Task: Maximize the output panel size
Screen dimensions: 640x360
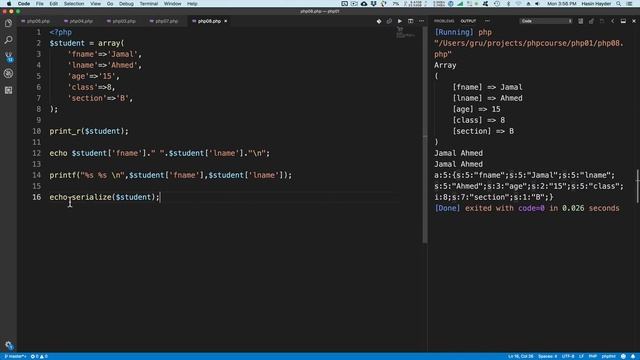Action: click(x=623, y=21)
